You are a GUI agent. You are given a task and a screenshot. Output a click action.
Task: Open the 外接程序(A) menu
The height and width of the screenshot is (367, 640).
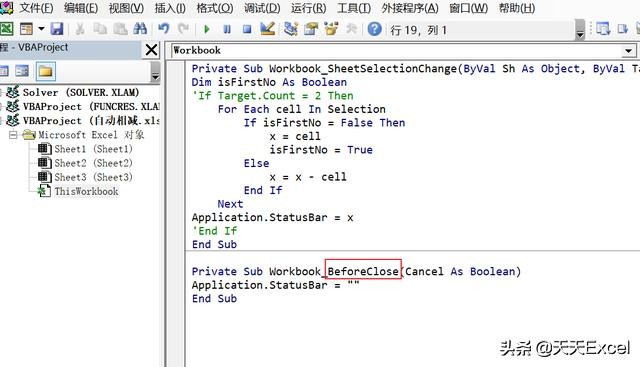click(x=410, y=8)
